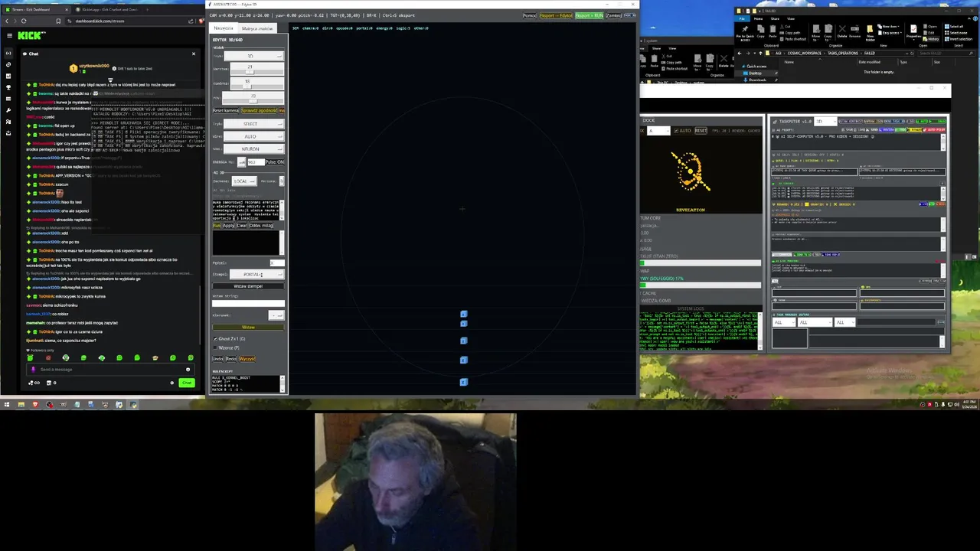Click the green Chat send button
Viewport: 980px width, 551px height.
(186, 383)
